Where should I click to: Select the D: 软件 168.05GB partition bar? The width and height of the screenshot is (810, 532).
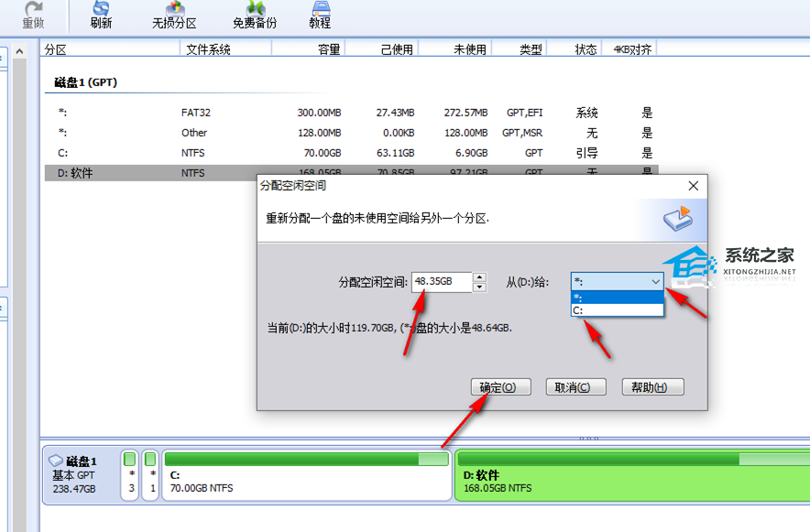[x=632, y=475]
